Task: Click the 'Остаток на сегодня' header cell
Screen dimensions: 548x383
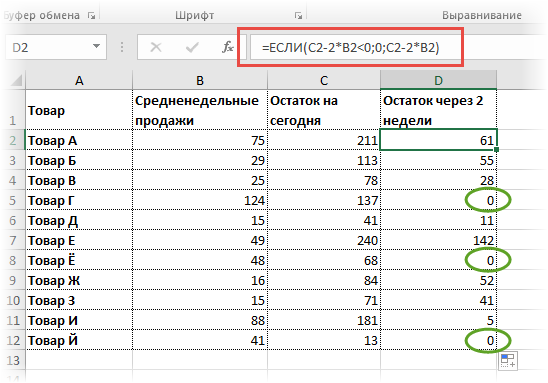Action: 324,110
